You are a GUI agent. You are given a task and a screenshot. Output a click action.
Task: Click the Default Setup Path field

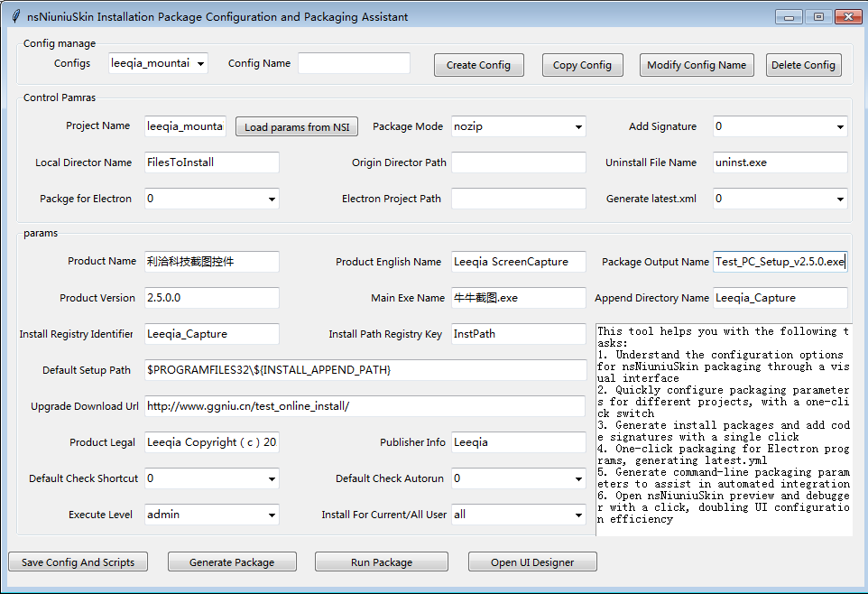pos(365,369)
